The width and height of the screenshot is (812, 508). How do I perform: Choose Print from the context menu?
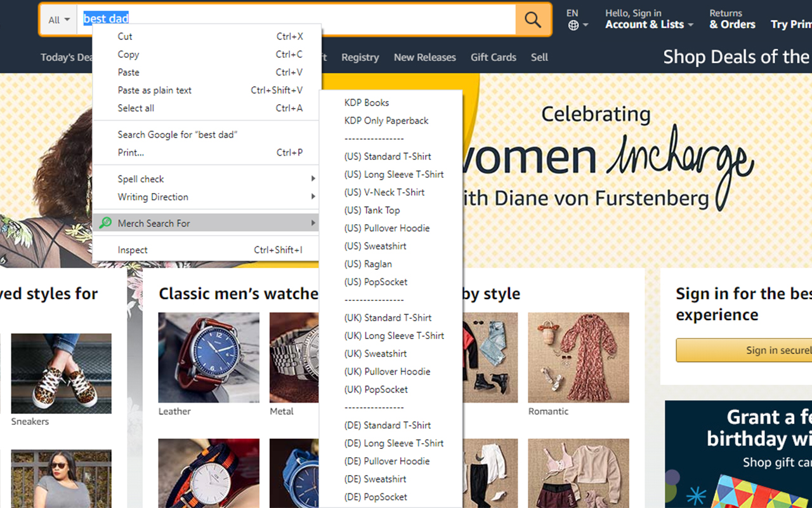(x=206, y=152)
